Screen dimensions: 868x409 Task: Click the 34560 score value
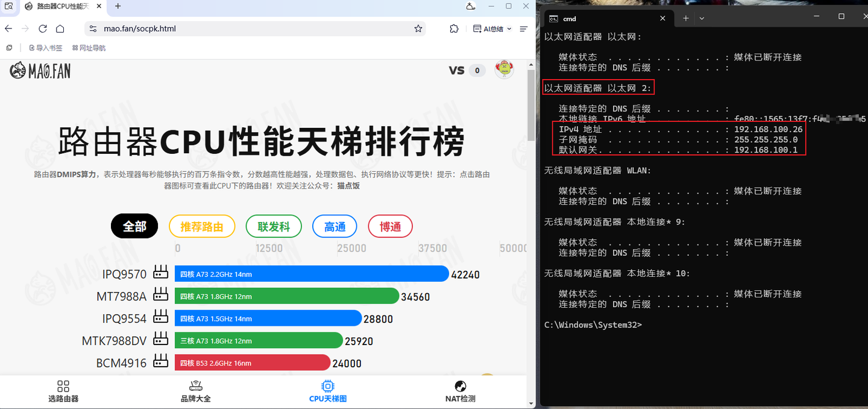pyautogui.click(x=415, y=297)
